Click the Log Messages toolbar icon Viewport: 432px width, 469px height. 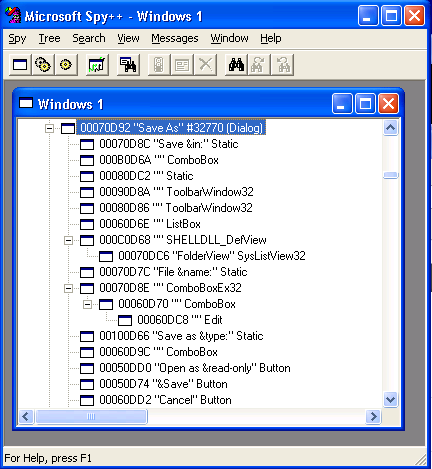(97, 64)
